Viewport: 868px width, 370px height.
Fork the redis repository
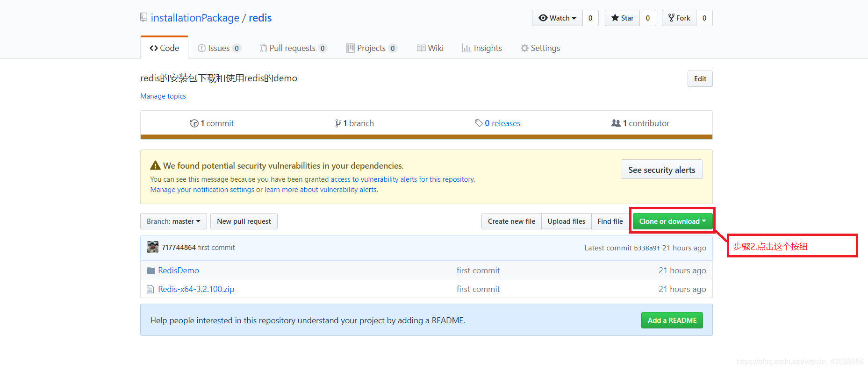pyautogui.click(x=679, y=18)
